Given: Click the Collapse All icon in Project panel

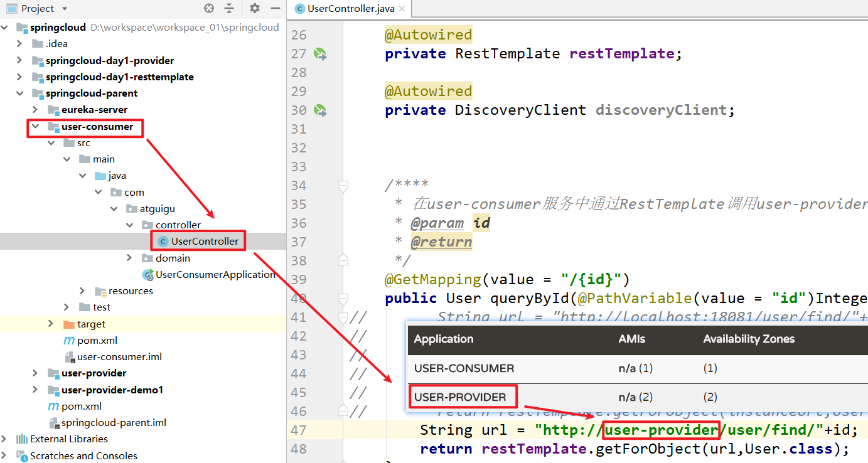Looking at the screenshot, I should click(229, 8).
